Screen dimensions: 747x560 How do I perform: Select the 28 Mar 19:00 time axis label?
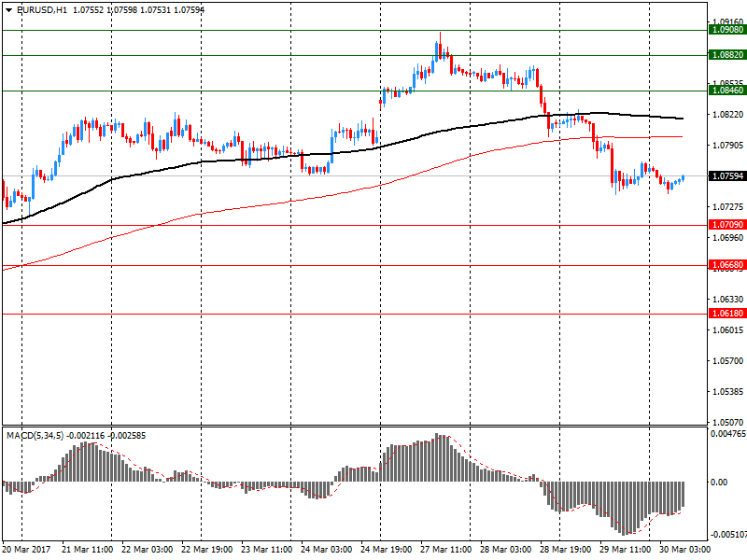click(565, 550)
